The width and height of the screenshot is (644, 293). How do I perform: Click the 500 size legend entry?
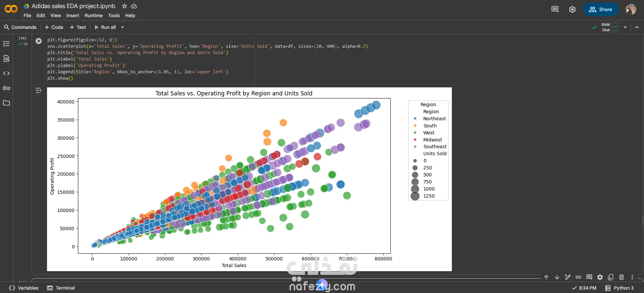click(x=422, y=175)
